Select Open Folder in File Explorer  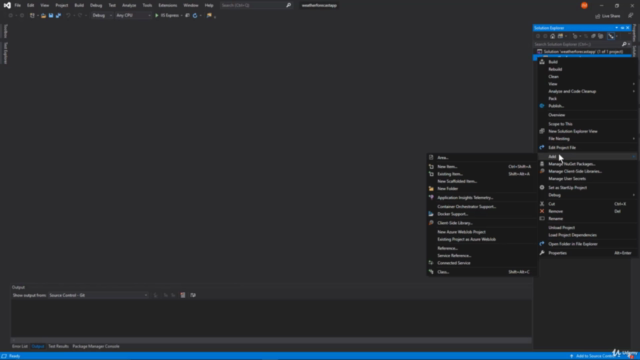click(587, 244)
